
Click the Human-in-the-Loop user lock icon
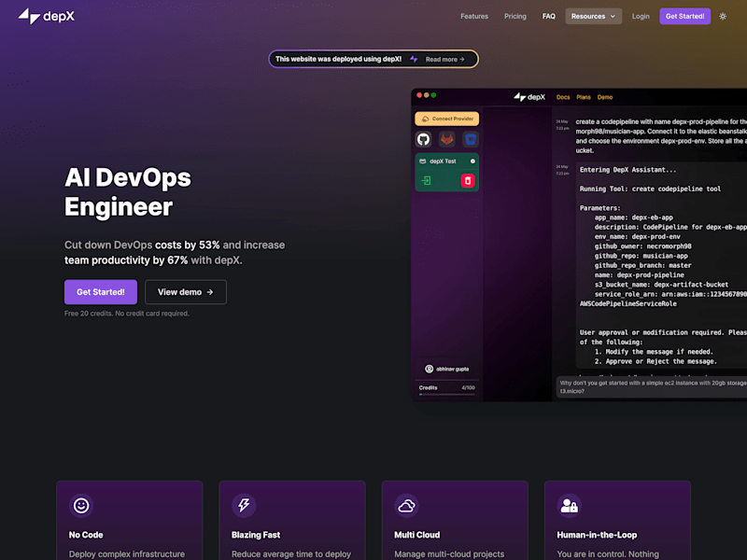[569, 505]
